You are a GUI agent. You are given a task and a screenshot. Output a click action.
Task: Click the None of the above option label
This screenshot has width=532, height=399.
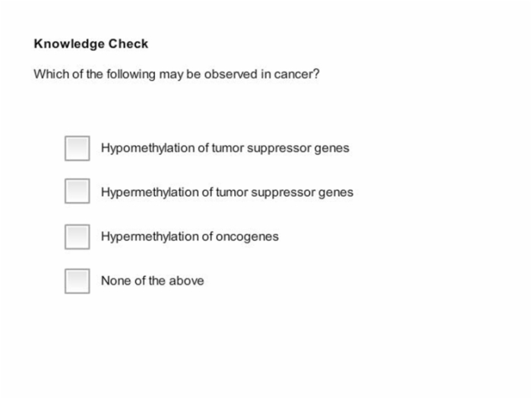pyautogui.click(x=152, y=280)
